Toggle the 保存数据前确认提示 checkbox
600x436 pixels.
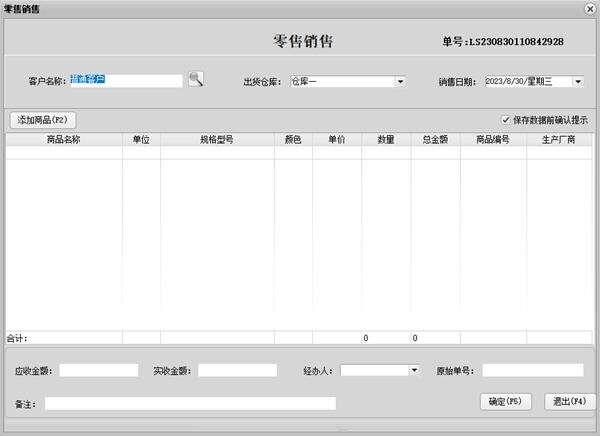pos(508,119)
